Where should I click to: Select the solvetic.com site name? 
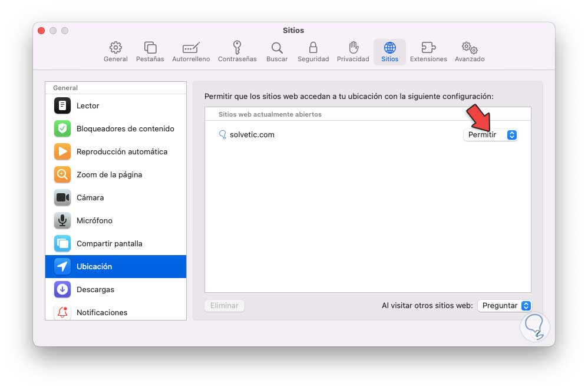tap(252, 135)
